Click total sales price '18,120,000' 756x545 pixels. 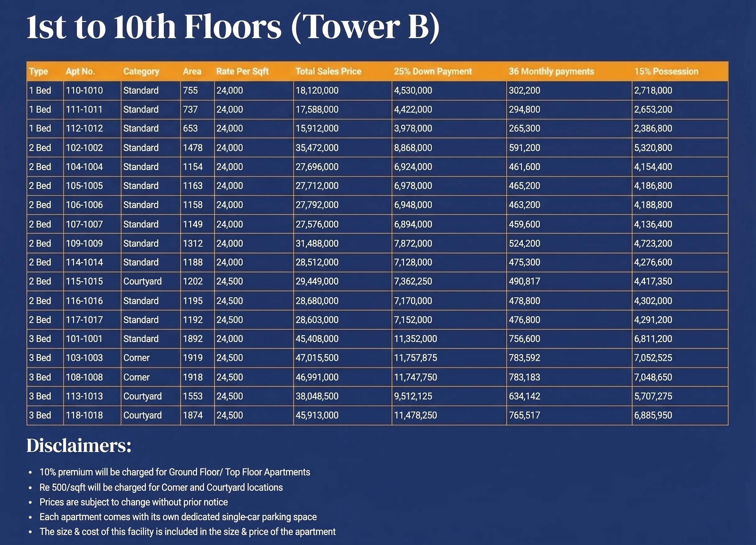point(317,91)
